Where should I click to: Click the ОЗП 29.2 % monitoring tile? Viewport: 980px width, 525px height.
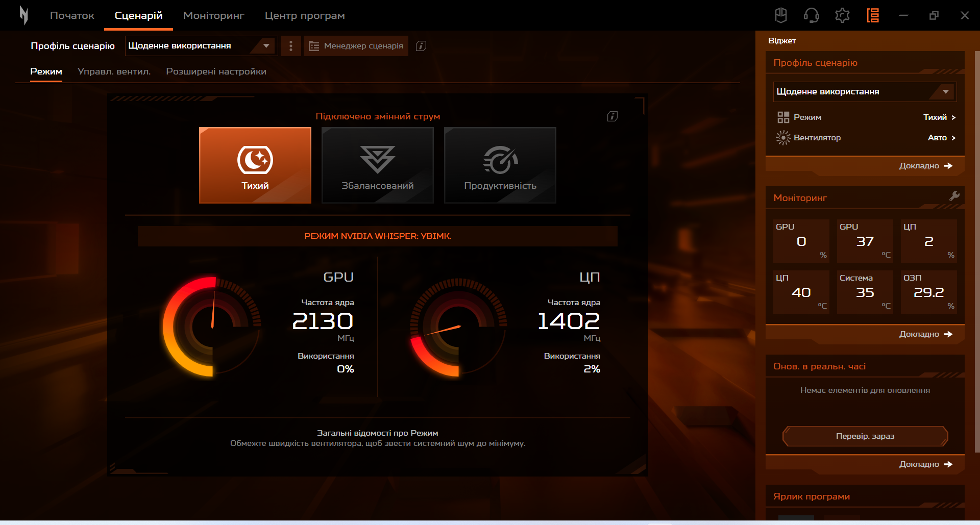pos(929,292)
